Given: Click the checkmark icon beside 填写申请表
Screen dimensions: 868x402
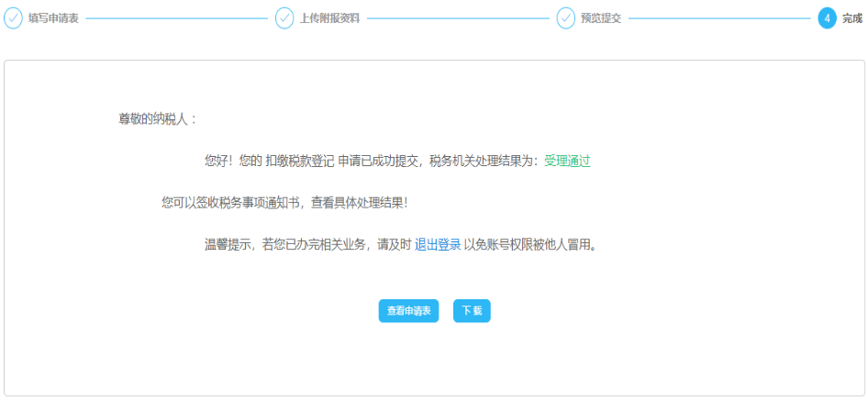Looking at the screenshot, I should [x=14, y=18].
